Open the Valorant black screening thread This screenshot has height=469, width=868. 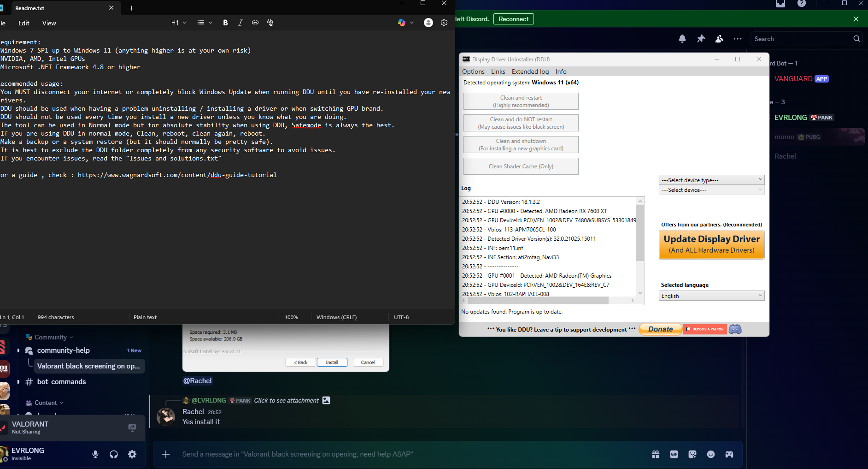pyautogui.click(x=89, y=366)
